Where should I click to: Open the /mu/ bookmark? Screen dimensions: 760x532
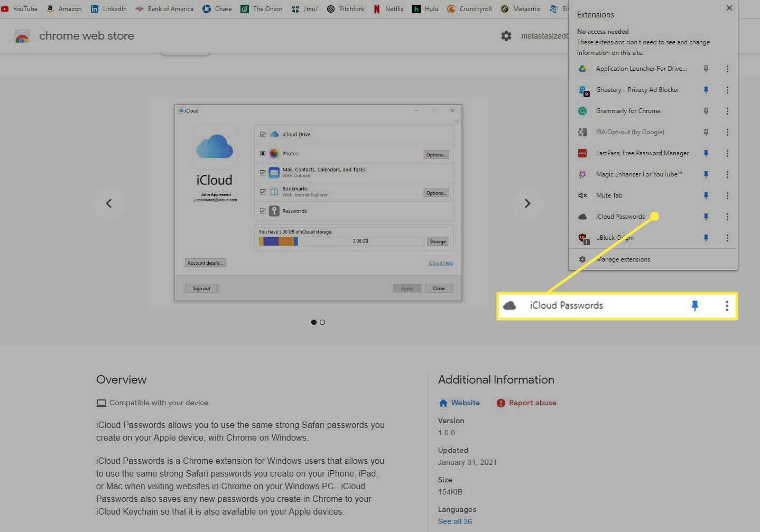tap(305, 8)
